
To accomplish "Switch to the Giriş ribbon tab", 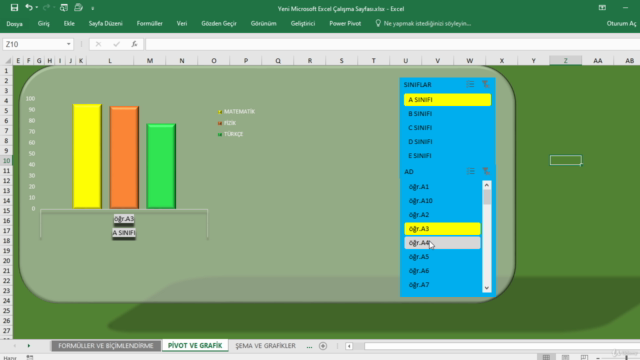I will pyautogui.click(x=44, y=24).
